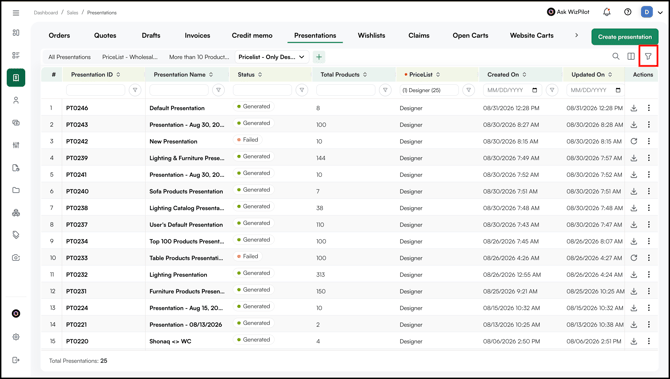The image size is (670, 379).
Task: Retry failed presentation PT0242
Action: 634,141
